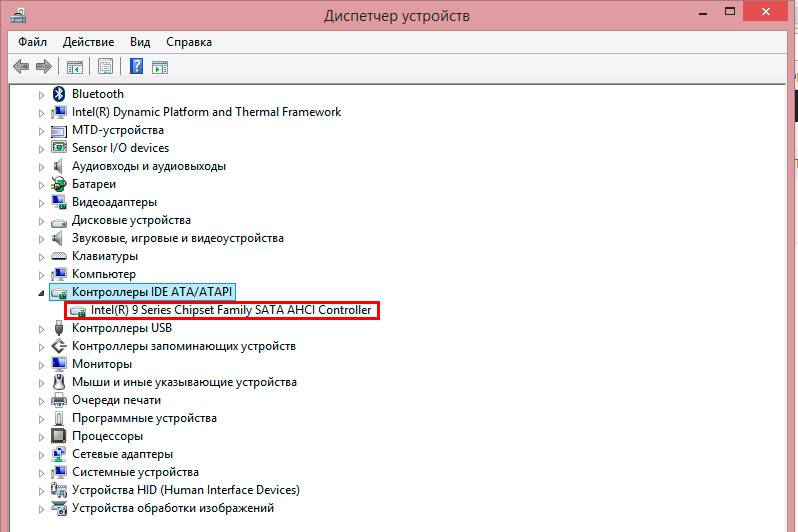Image resolution: width=798 pixels, height=532 pixels.
Task: Click the Back arrow in toolbar
Action: pos(20,67)
